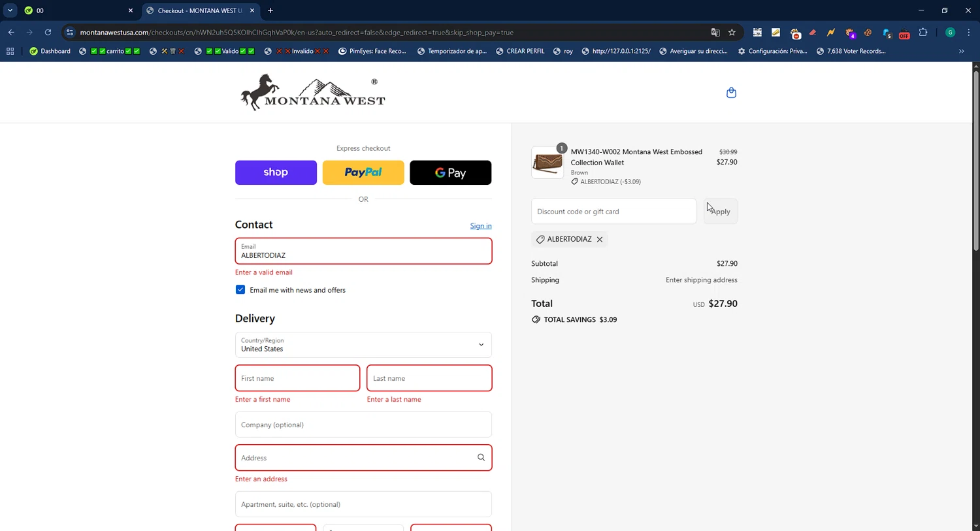
Task: Open the Chrome profile G avatar
Action: [951, 32]
